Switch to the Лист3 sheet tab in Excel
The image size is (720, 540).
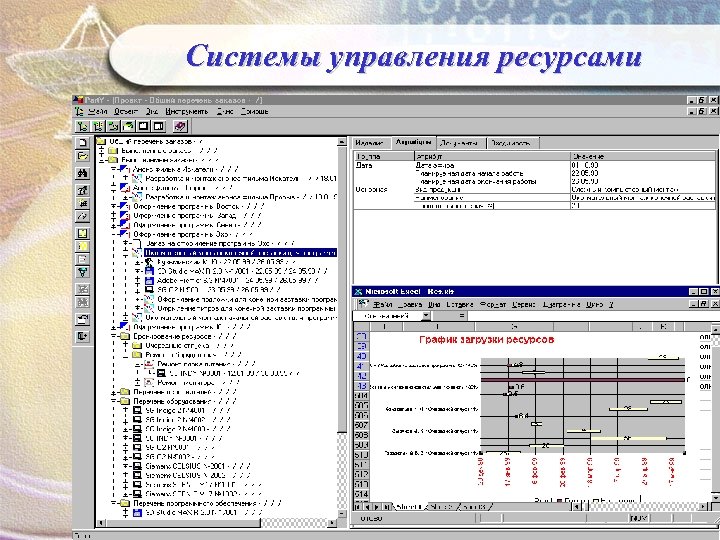pos(476,507)
